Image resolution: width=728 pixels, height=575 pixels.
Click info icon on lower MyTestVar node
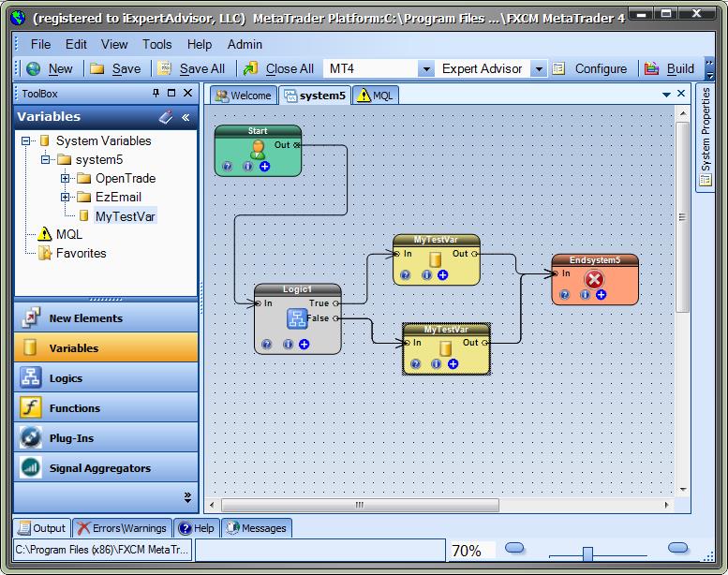coord(436,364)
